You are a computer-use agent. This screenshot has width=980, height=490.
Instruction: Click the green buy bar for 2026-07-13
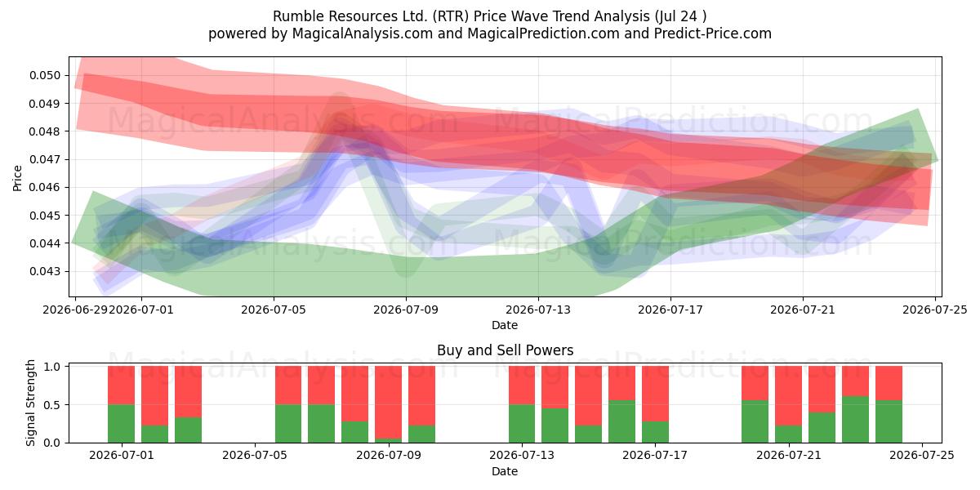point(522,424)
